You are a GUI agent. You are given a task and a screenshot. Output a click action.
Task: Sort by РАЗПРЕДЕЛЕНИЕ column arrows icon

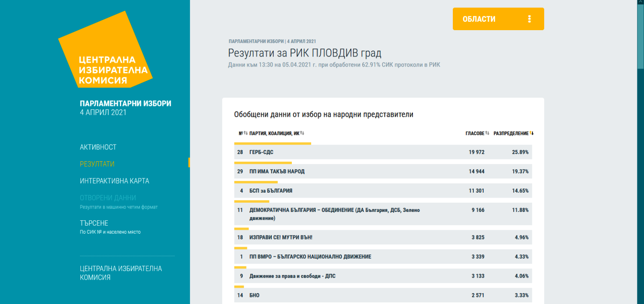532,133
